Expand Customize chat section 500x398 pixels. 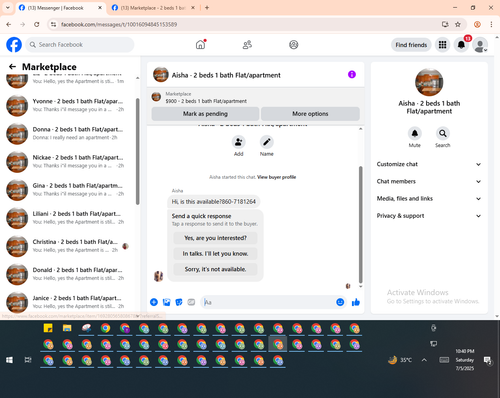(x=429, y=164)
